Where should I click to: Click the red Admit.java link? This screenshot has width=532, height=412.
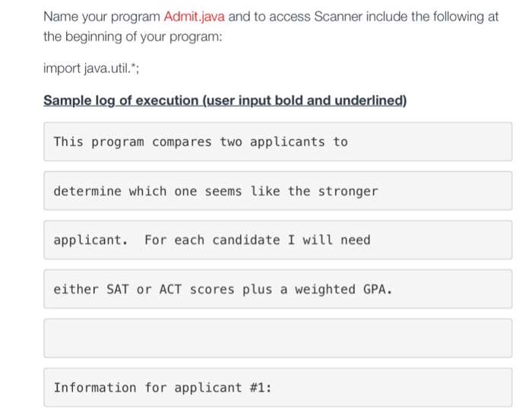click(x=194, y=17)
